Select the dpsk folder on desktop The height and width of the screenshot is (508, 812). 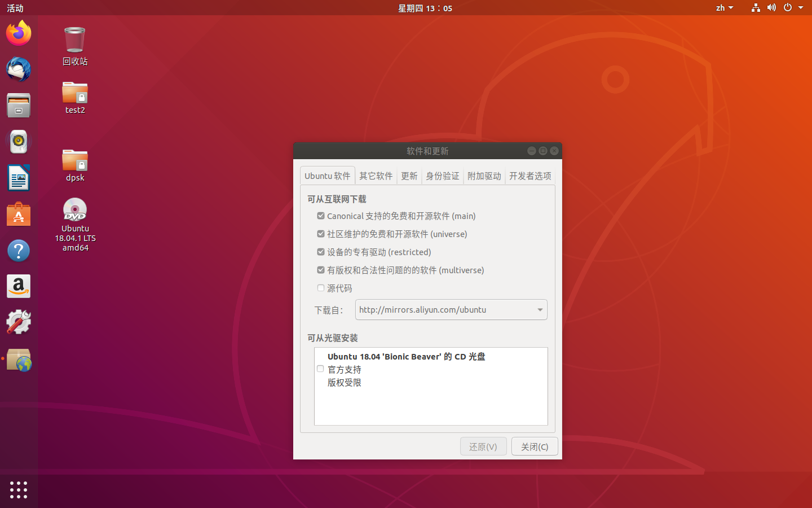(x=75, y=165)
